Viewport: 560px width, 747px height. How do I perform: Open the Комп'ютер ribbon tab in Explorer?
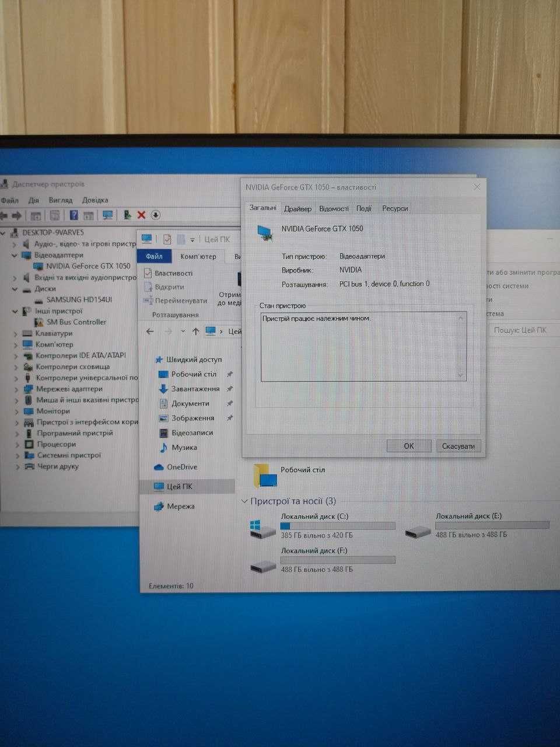pos(198,257)
